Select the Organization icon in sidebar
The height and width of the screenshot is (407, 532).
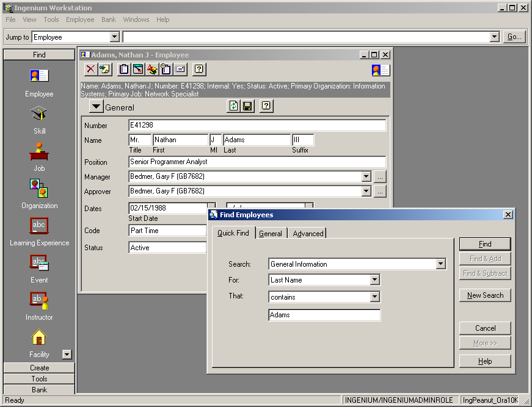coord(39,189)
